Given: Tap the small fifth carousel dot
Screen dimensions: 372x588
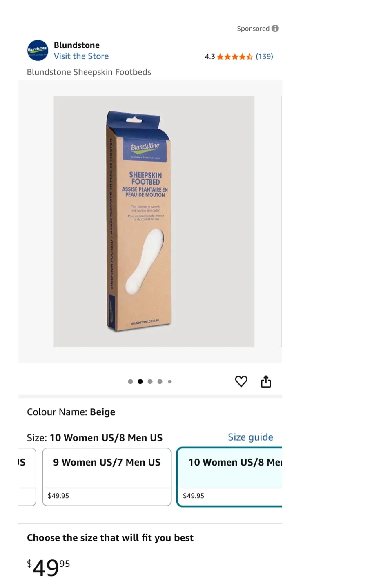Looking at the screenshot, I should click(169, 381).
